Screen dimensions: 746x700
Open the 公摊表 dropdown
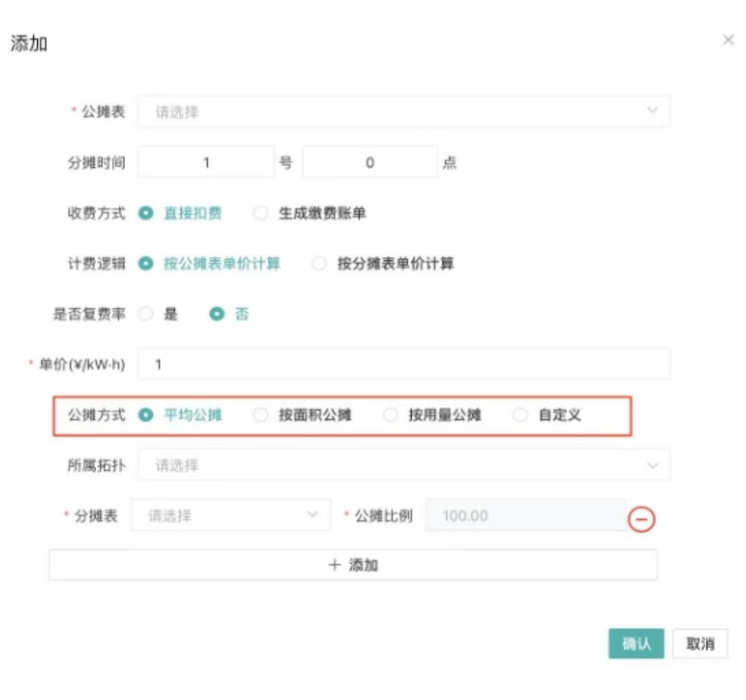coord(403,112)
